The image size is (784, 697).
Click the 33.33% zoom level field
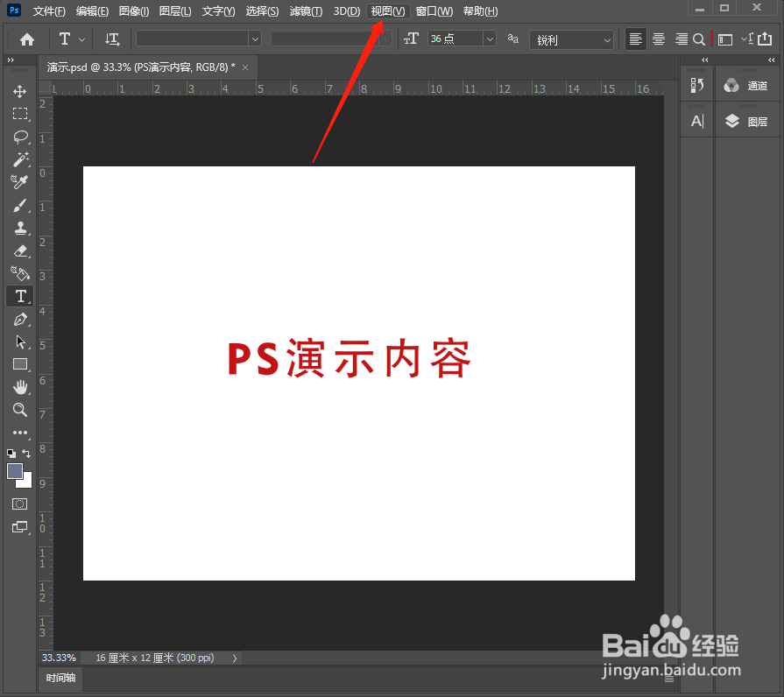pos(59,658)
